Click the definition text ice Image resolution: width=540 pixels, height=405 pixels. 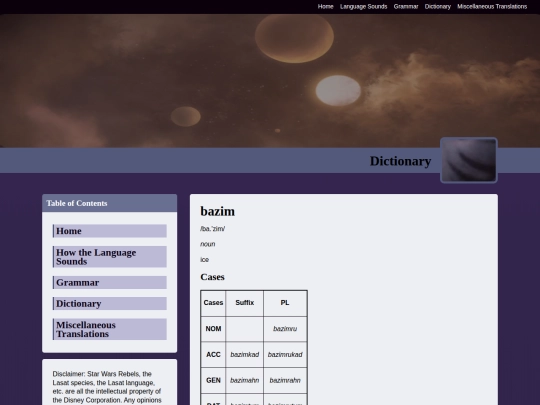coord(205,260)
